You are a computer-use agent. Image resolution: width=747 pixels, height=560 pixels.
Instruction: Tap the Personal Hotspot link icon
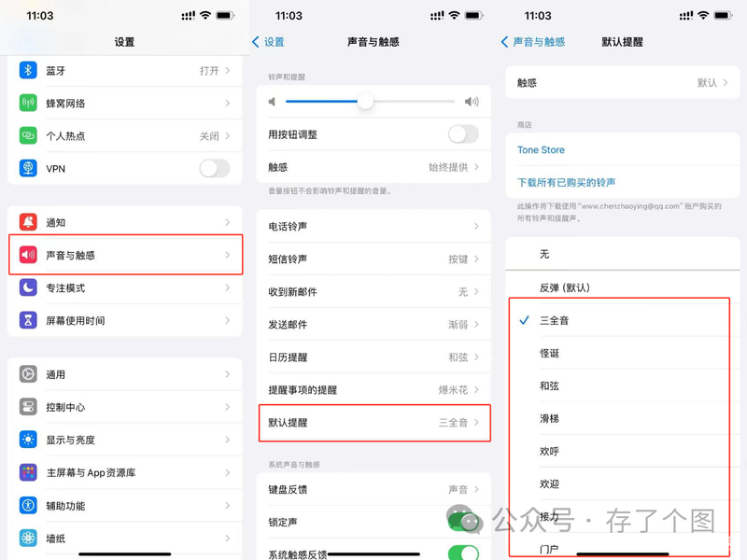pos(28,135)
